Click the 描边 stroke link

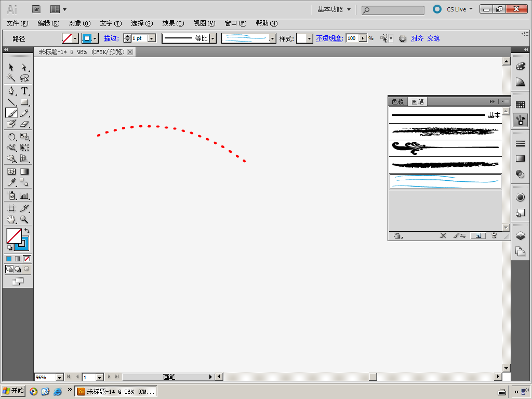click(x=111, y=38)
